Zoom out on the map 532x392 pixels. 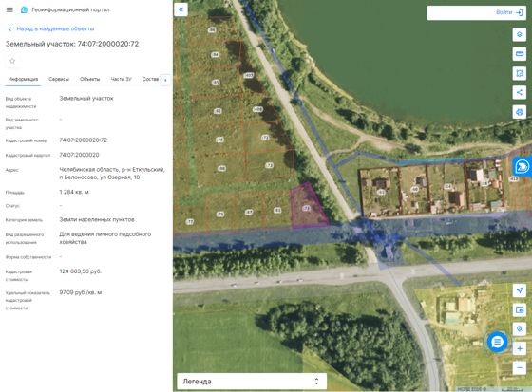point(520,367)
